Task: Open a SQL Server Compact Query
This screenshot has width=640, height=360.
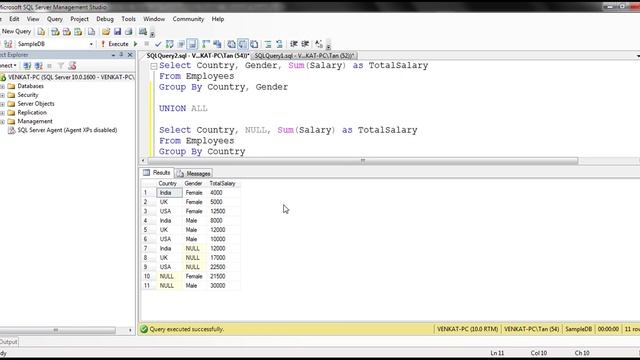Action: point(91,31)
